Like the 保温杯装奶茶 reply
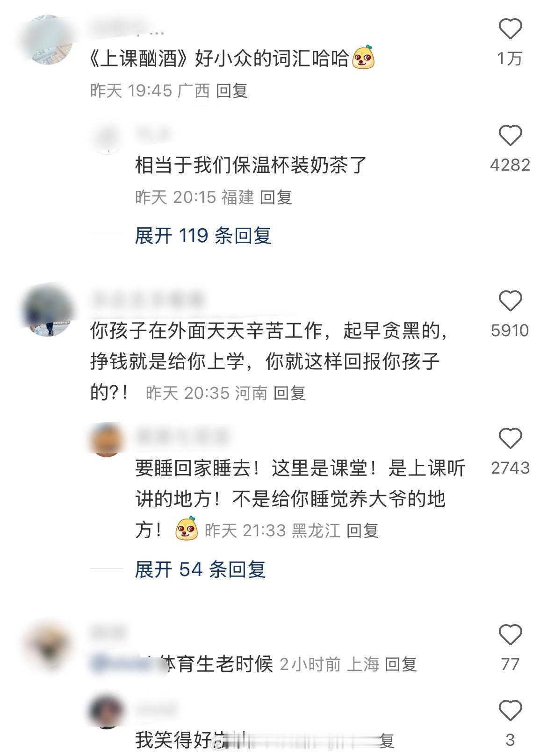This screenshot has height=756, width=547. coord(510,136)
